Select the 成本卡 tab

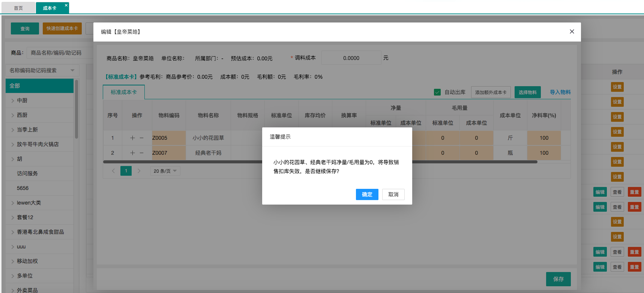coord(50,8)
